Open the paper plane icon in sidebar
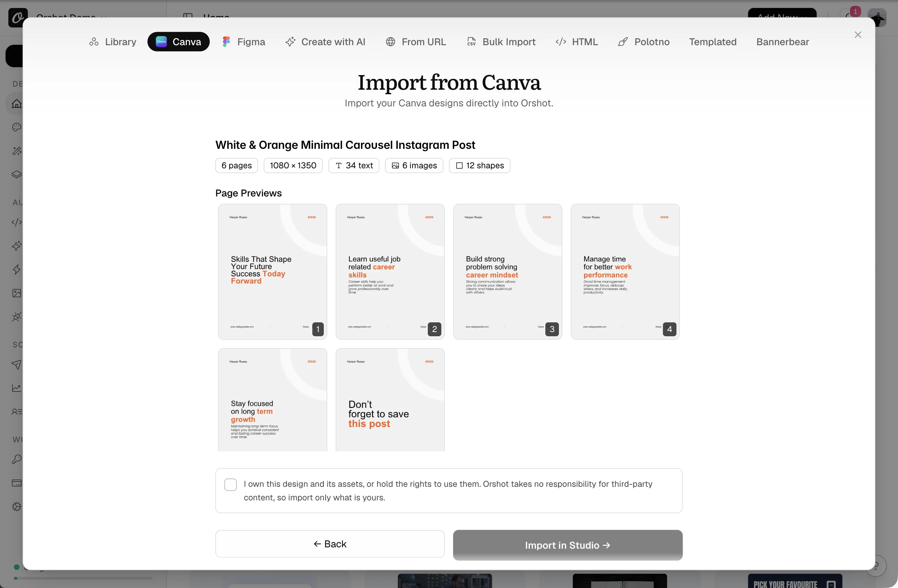The width and height of the screenshot is (898, 588). pos(17,364)
